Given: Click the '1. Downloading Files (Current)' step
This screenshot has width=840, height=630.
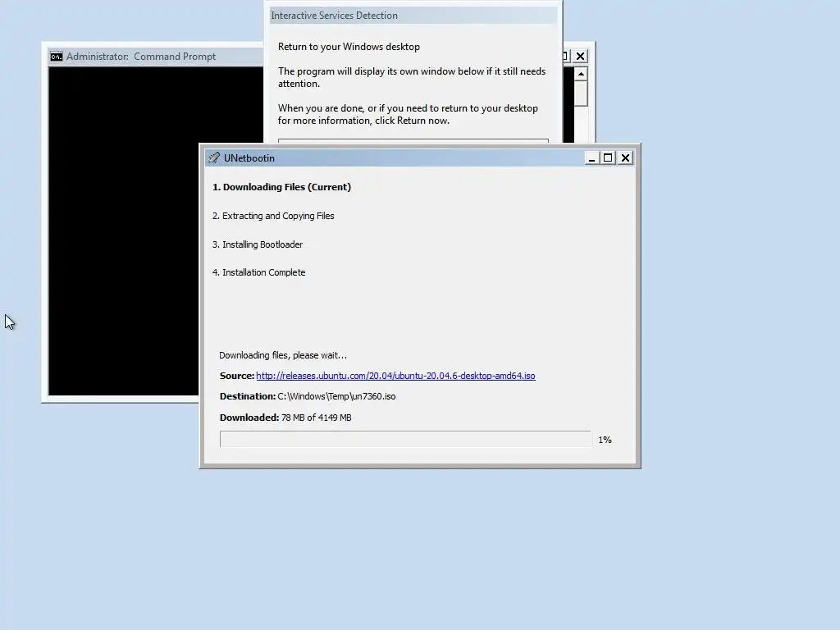Looking at the screenshot, I should pyautogui.click(x=282, y=187).
